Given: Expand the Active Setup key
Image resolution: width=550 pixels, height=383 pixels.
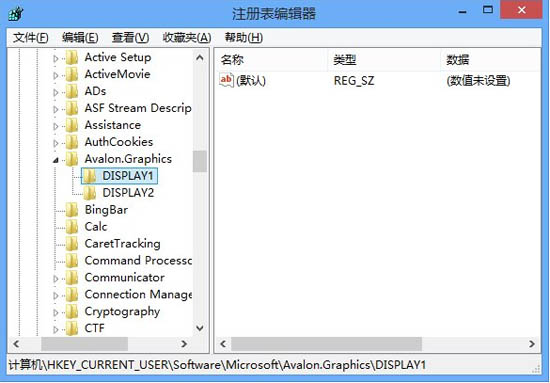Looking at the screenshot, I should [x=55, y=58].
